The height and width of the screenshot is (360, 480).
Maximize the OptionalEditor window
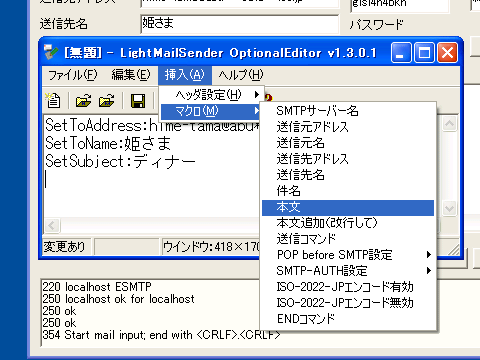424,53
